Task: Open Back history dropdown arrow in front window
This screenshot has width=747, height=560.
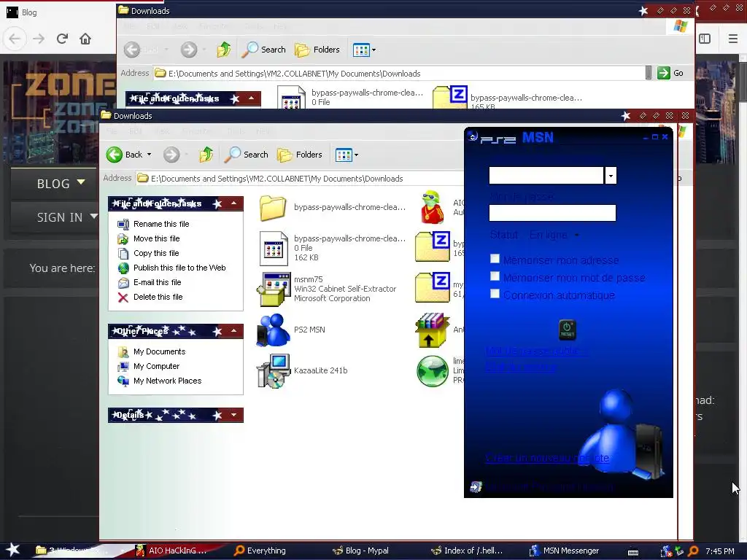Action: pos(149,155)
